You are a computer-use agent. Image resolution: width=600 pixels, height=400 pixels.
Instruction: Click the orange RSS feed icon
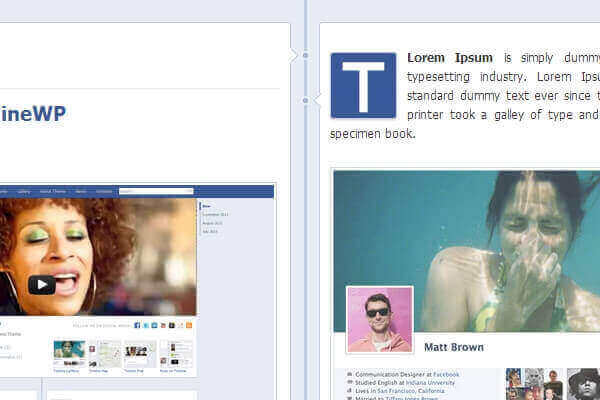[188, 325]
